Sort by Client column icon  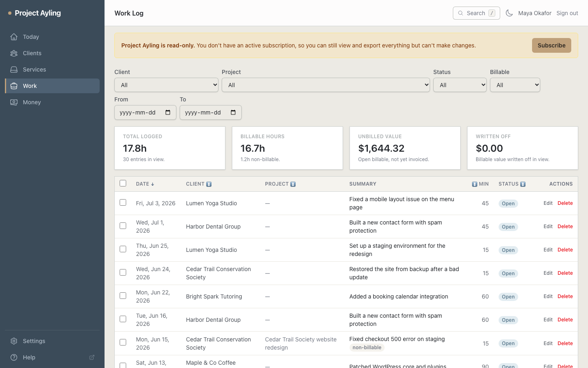tap(209, 184)
